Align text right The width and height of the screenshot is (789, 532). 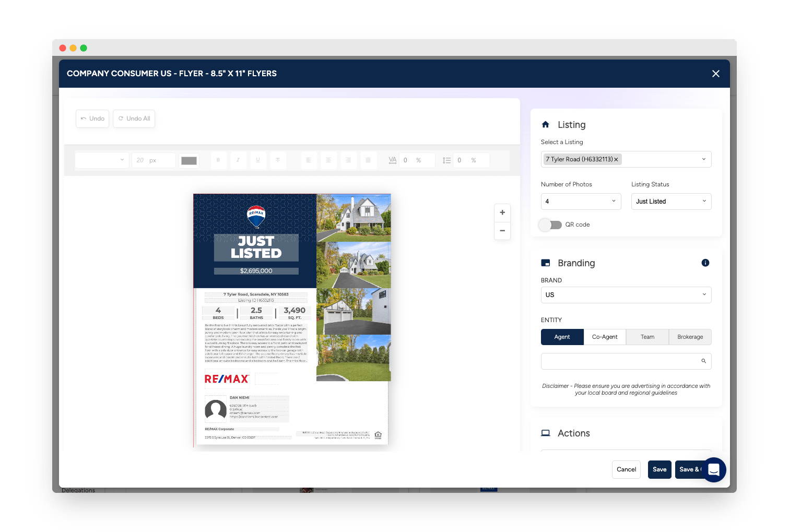tap(348, 160)
